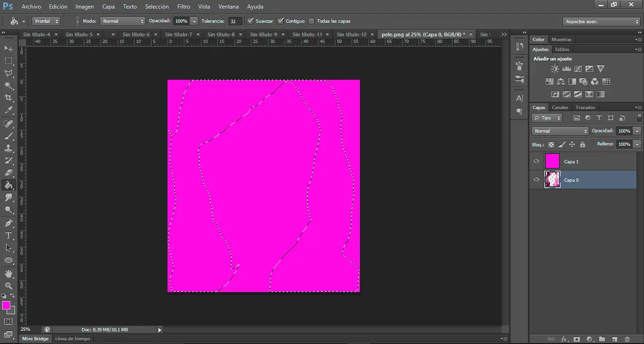Select the Magic Wand tool

click(x=8, y=85)
